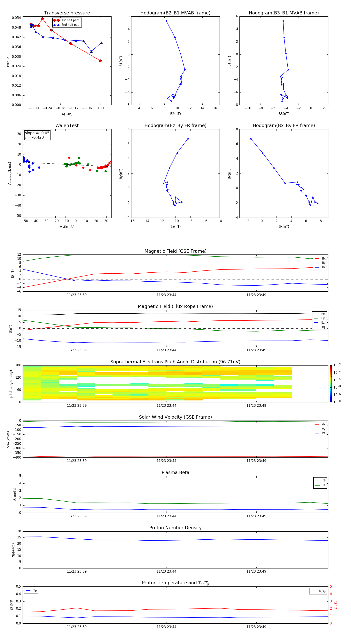Click the 'Hodogram(B2_B1 MVAB frame)' title

tap(175, 13)
